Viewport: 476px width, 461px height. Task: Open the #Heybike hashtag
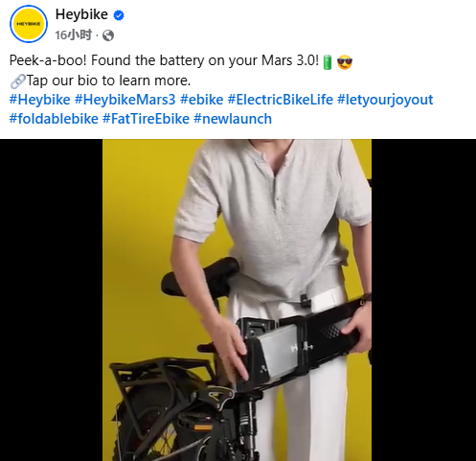click(x=39, y=100)
